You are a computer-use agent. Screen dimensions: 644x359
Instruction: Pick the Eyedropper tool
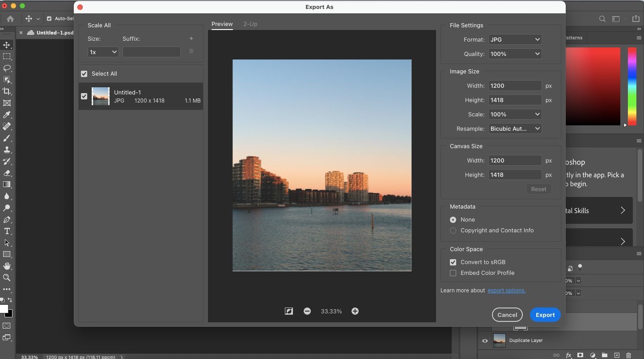(7, 115)
